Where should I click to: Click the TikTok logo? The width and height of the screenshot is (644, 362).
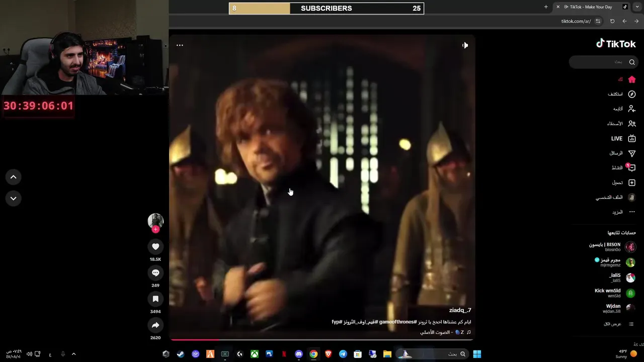tap(616, 44)
